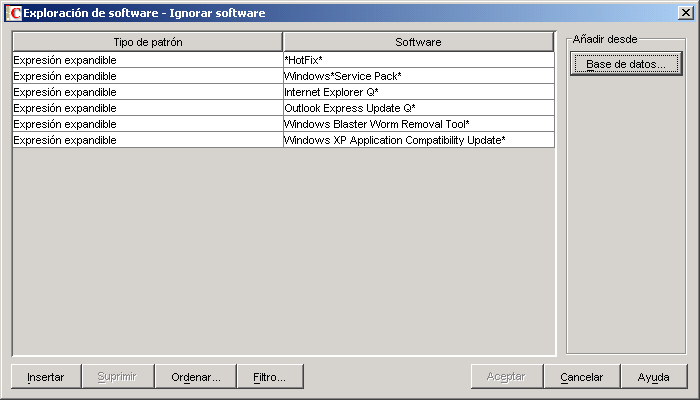Select pattern type cell in Blaster Worm row

[148, 124]
